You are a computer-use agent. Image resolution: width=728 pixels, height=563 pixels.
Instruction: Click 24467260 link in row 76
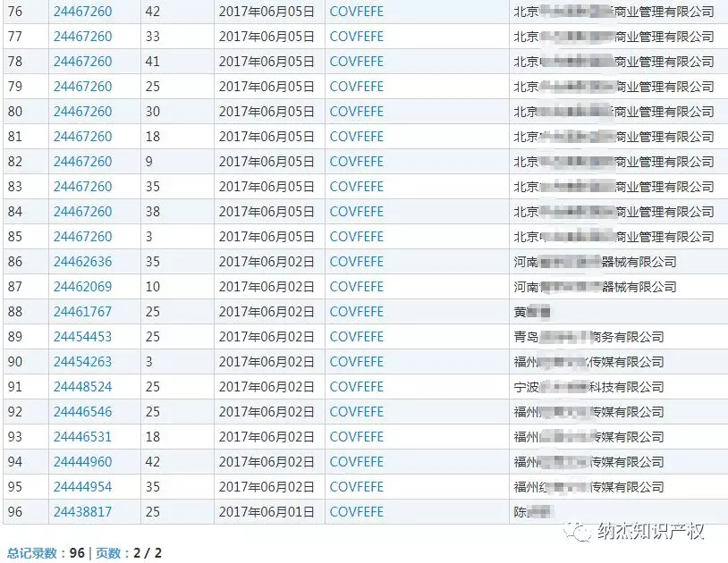click(x=82, y=12)
